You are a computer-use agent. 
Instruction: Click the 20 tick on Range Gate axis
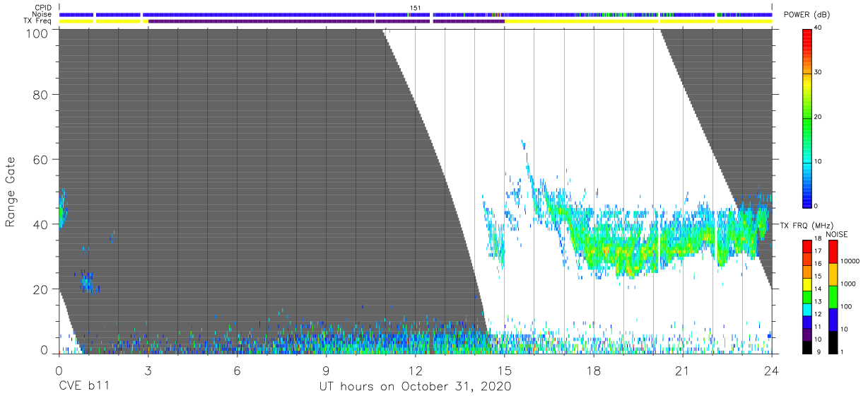tap(41, 289)
